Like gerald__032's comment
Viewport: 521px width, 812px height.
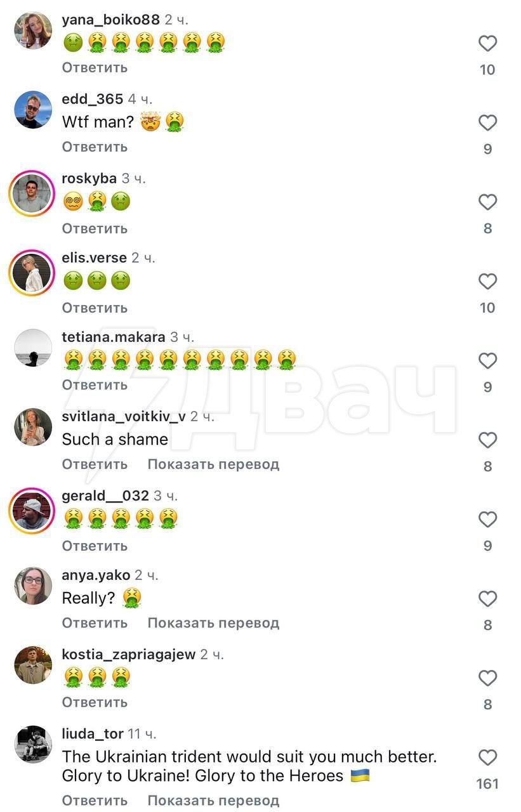point(487,520)
